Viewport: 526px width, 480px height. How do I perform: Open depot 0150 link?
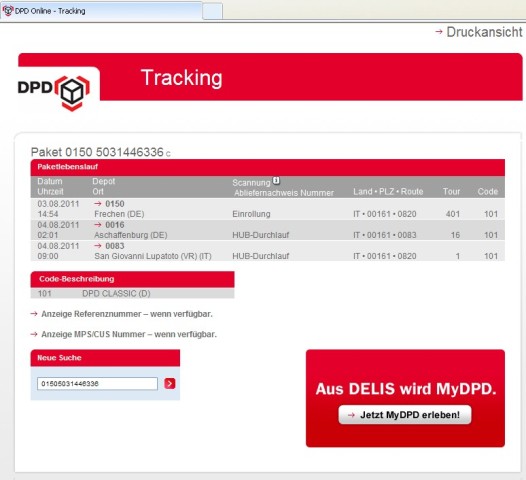[x=115, y=204]
